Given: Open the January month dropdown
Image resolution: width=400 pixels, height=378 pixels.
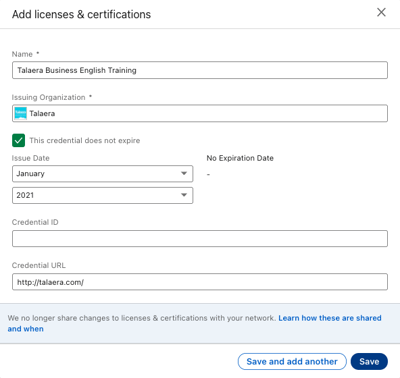Looking at the screenshot, I should pyautogui.click(x=102, y=174).
